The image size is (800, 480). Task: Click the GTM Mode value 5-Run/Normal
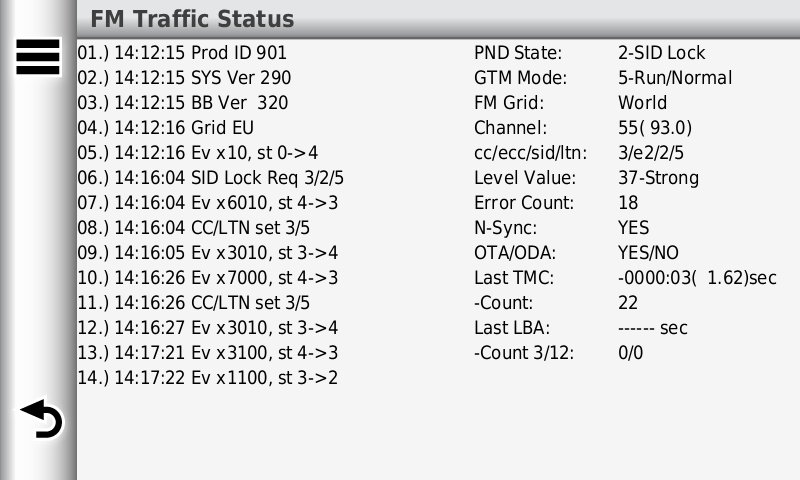pyautogui.click(x=675, y=78)
